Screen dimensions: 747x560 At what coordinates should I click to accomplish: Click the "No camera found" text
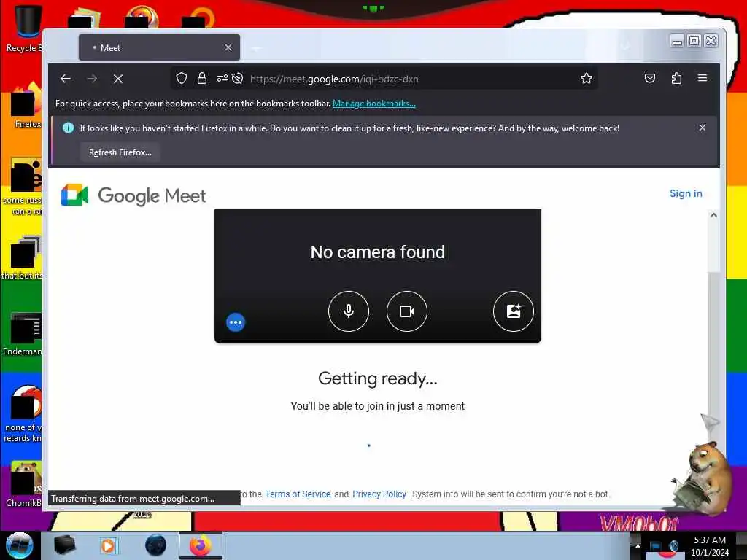click(377, 252)
